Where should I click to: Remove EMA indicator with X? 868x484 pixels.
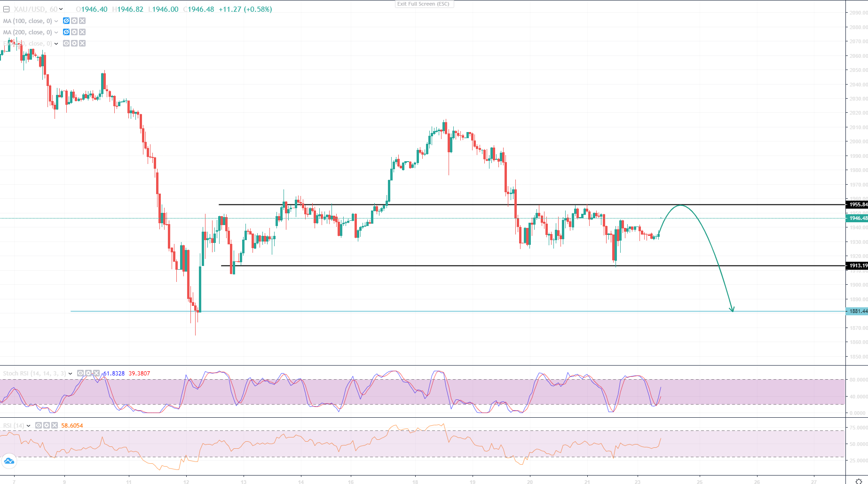(x=82, y=43)
